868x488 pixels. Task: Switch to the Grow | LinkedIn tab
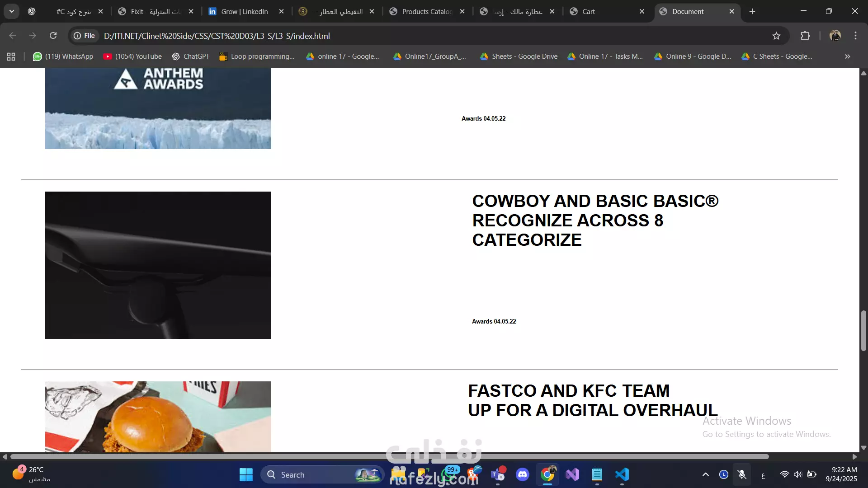[x=244, y=11]
